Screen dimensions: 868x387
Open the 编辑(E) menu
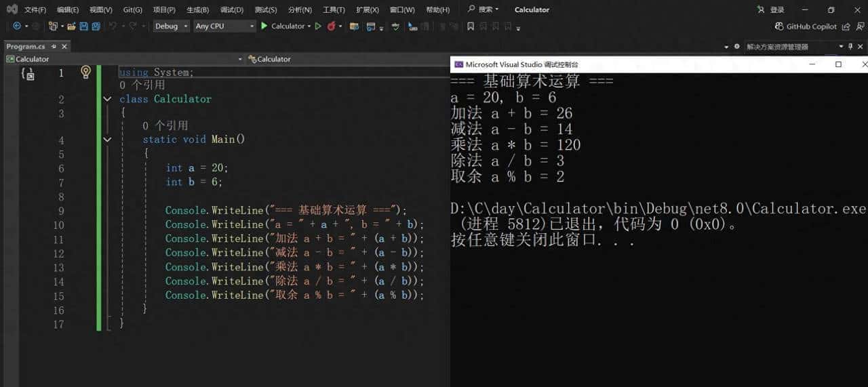point(68,9)
